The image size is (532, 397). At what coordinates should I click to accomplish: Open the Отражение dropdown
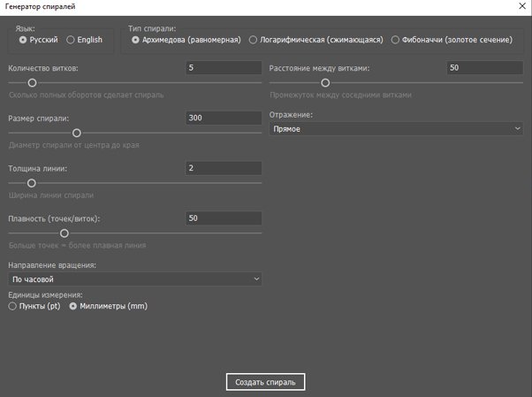(396, 129)
